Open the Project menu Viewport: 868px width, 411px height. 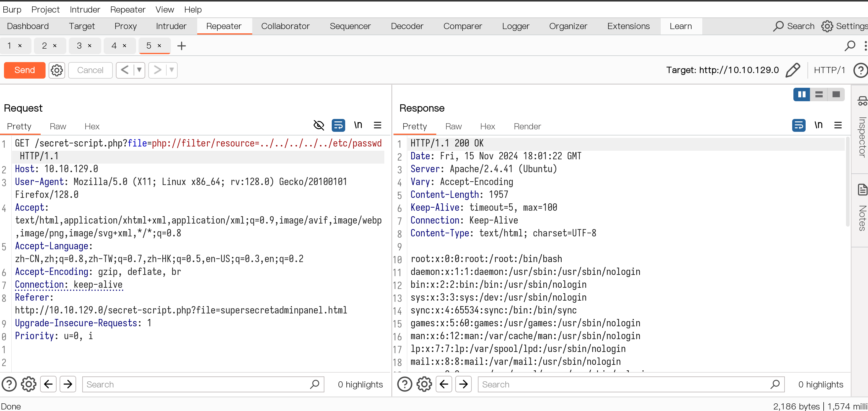click(45, 9)
